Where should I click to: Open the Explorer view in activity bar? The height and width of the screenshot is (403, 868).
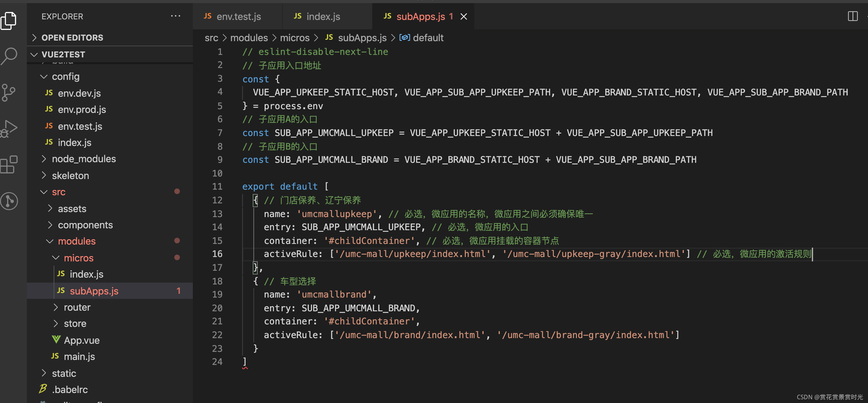click(9, 20)
